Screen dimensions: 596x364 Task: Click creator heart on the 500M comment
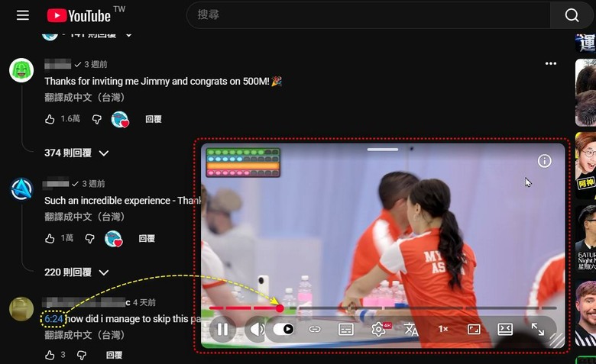[120, 119]
